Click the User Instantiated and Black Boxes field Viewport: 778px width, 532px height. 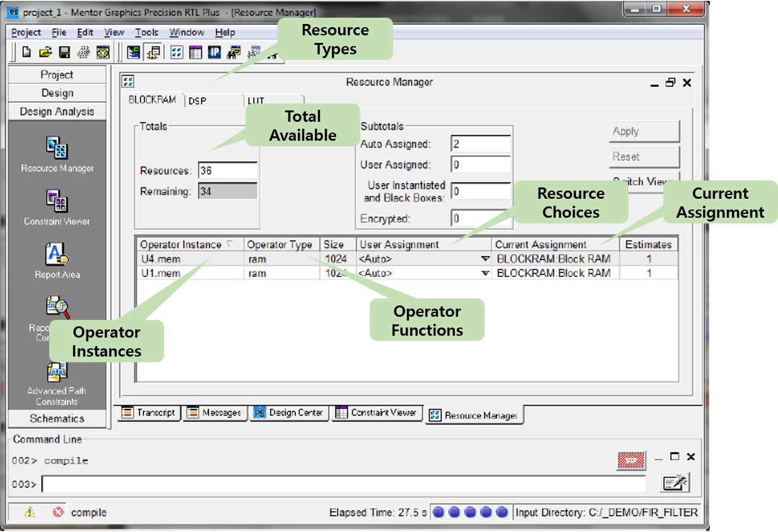click(x=481, y=191)
